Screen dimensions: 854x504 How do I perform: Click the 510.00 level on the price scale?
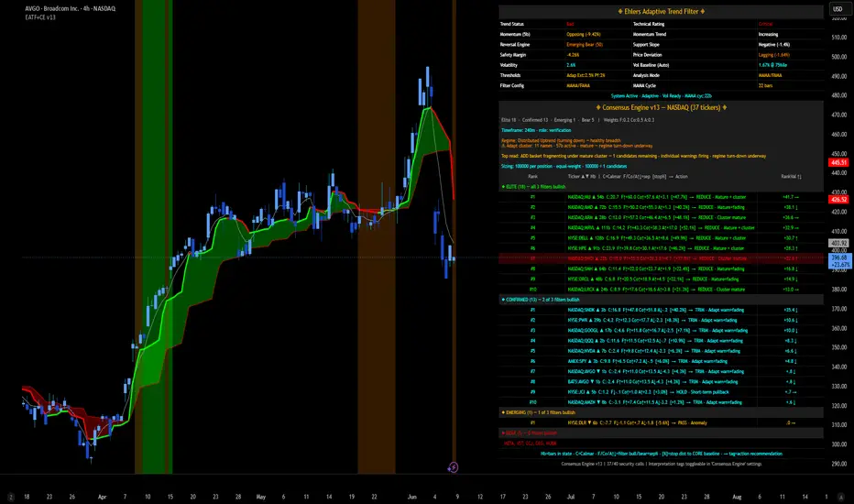coord(838,38)
